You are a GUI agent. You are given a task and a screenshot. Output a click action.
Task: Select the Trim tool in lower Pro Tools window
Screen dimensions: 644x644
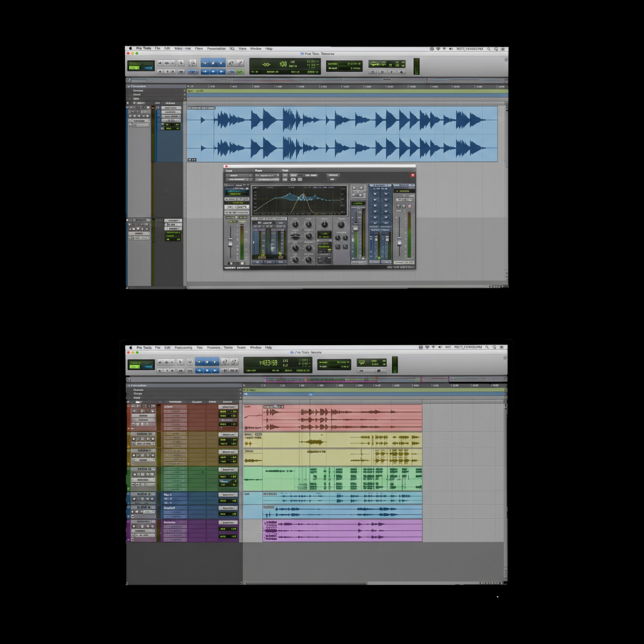(x=199, y=362)
